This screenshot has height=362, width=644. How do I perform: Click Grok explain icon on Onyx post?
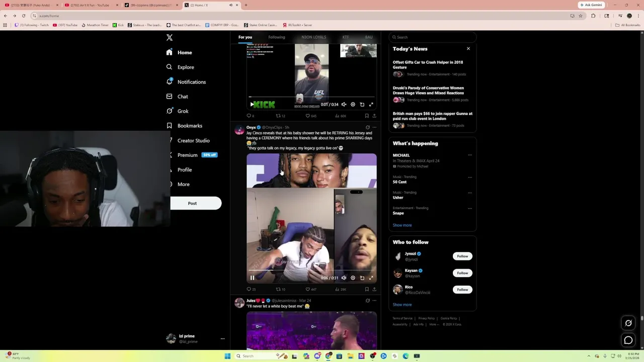(x=368, y=127)
